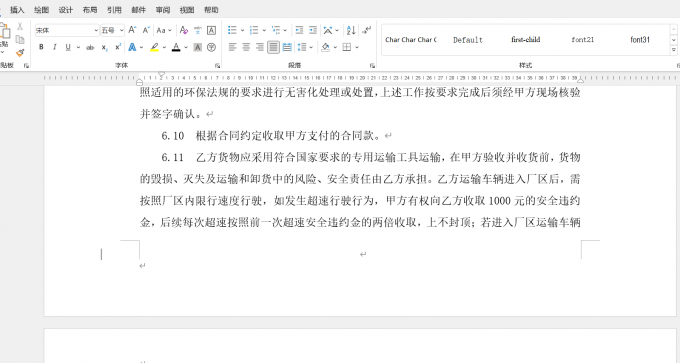Viewport: 680px width, 363px height.
Task: Apply the first-child style
Action: (526, 40)
